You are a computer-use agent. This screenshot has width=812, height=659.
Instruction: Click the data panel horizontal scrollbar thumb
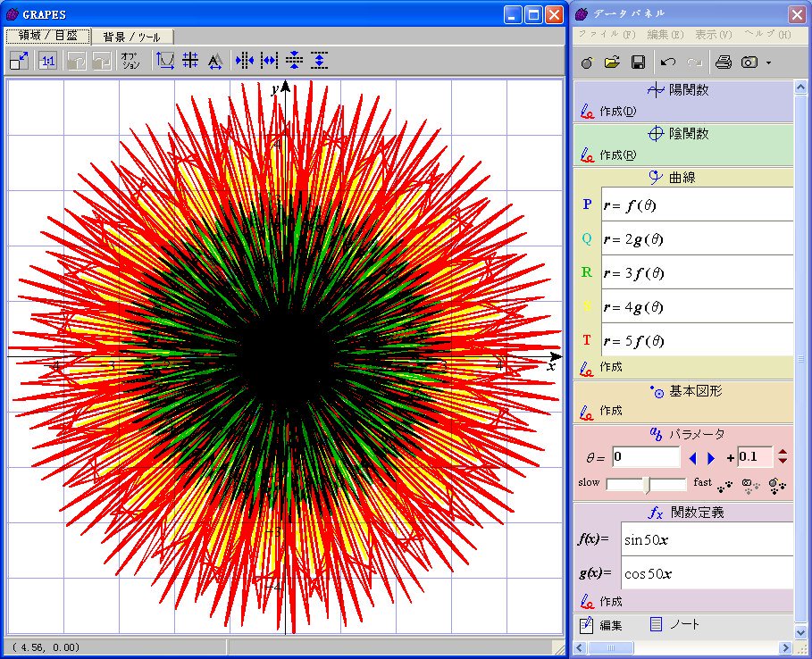tap(610, 647)
